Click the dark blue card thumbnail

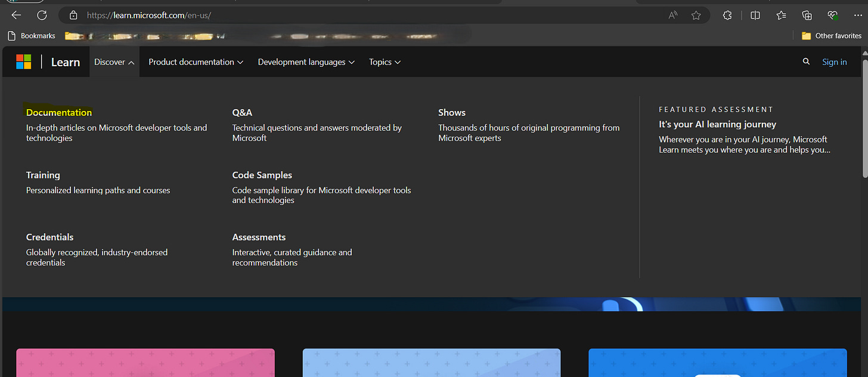tap(718, 363)
